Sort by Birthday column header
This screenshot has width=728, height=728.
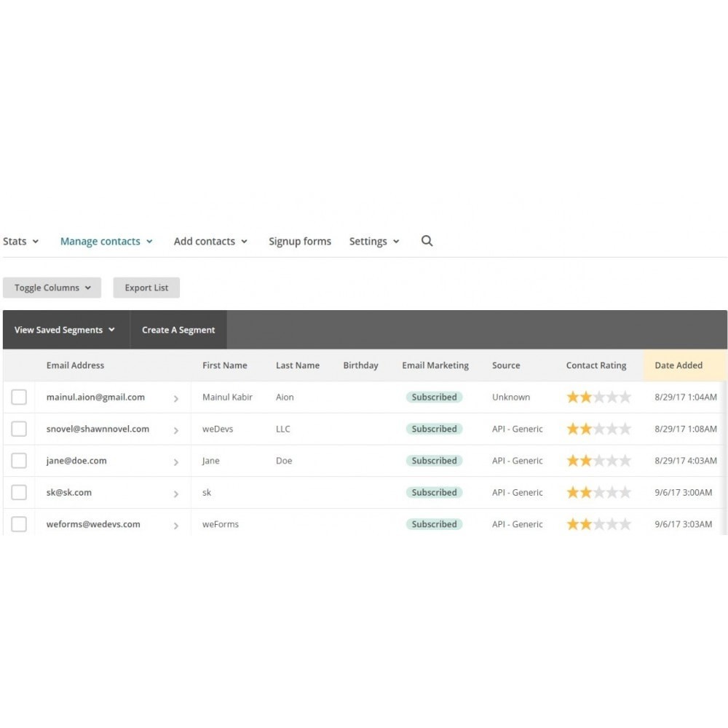pos(361,365)
